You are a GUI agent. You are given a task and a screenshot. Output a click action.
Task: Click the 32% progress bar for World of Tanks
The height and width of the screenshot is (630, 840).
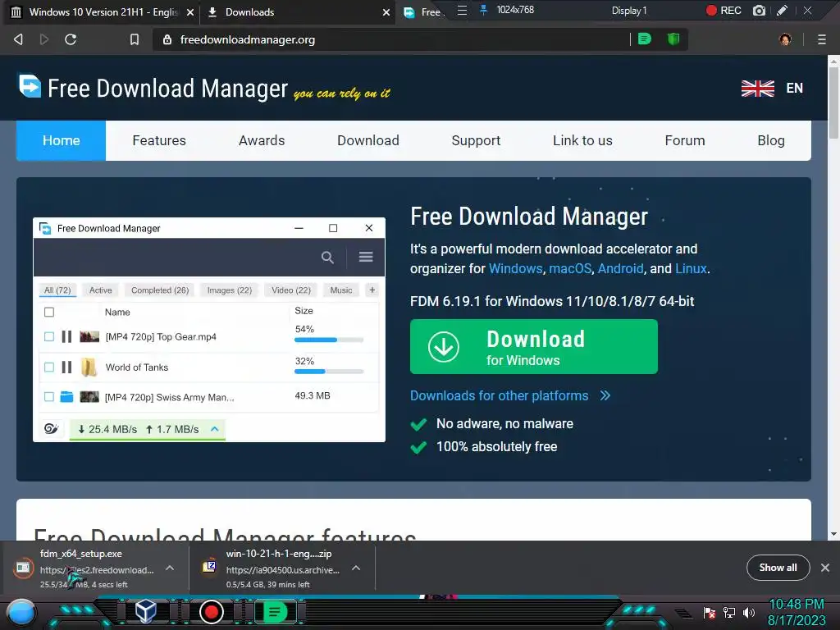pos(329,372)
